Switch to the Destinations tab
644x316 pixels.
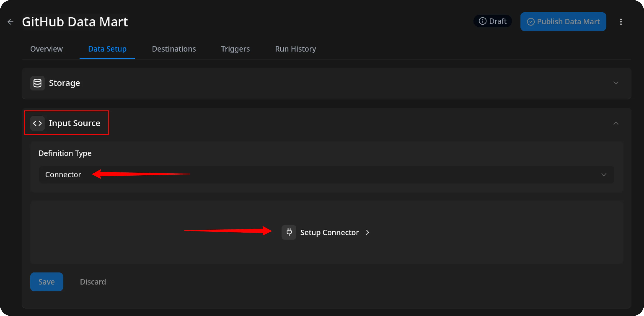coord(174,49)
